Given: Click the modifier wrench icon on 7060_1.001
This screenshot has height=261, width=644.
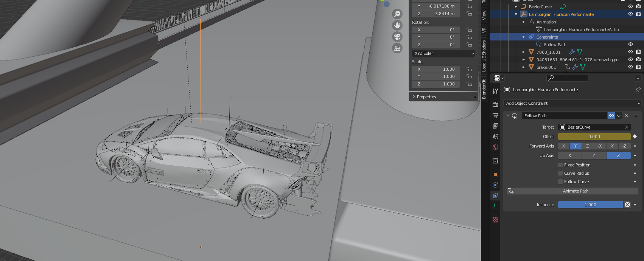Looking at the screenshot, I should pos(572,52).
